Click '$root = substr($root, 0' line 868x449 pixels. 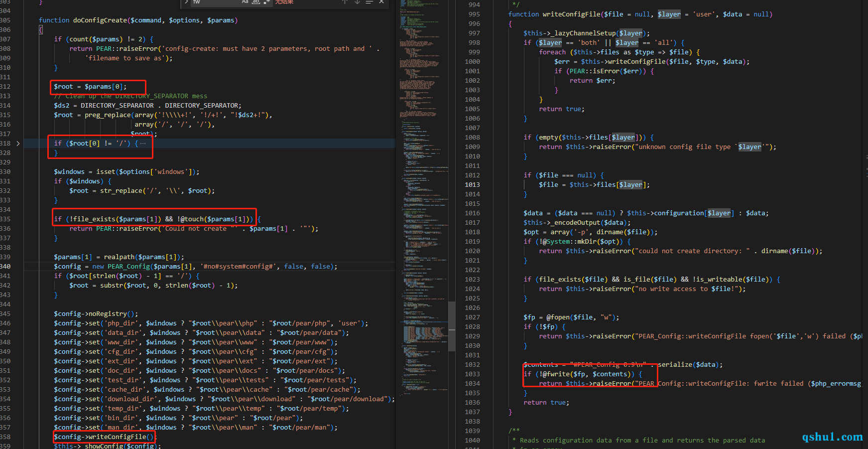[x=153, y=286]
